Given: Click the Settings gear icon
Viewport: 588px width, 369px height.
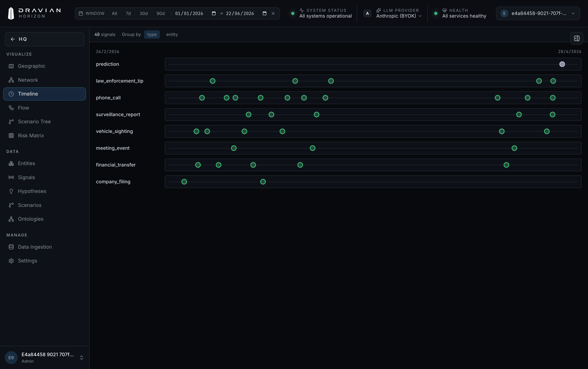Looking at the screenshot, I should pyautogui.click(x=11, y=261).
